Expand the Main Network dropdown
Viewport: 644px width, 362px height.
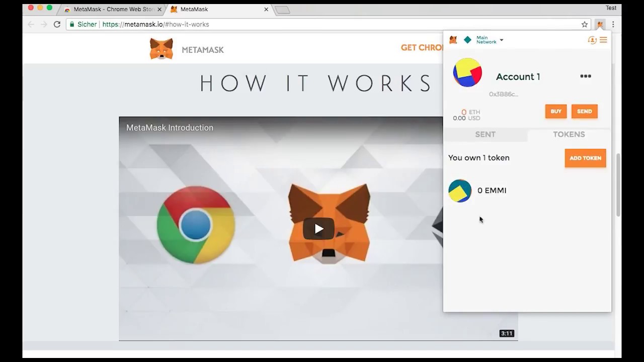tap(490, 40)
